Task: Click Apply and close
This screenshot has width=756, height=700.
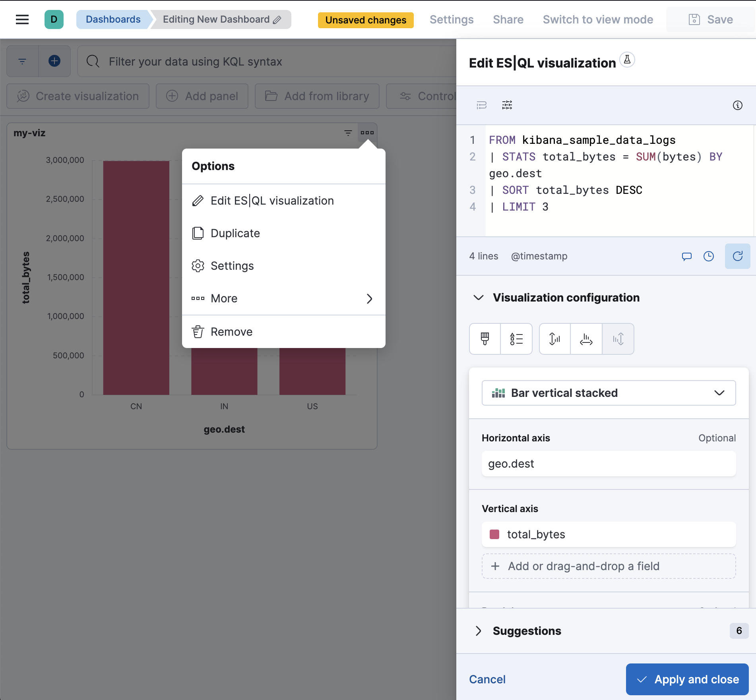Action: click(x=687, y=679)
